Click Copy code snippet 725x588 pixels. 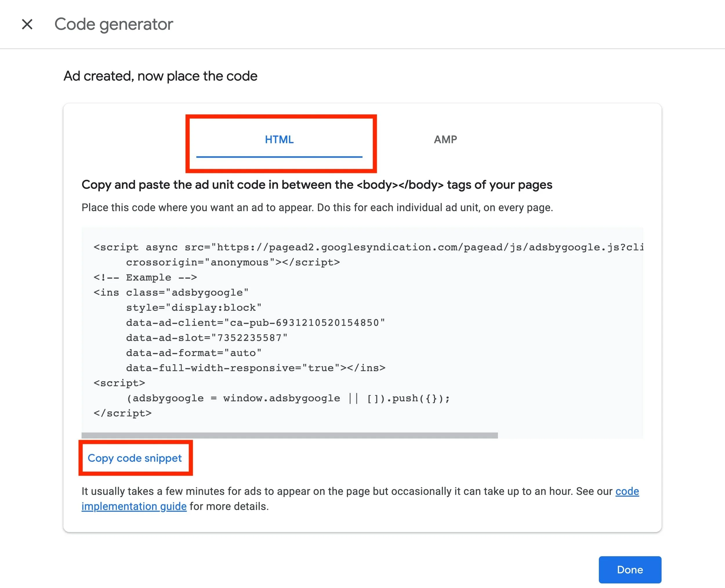coord(135,458)
